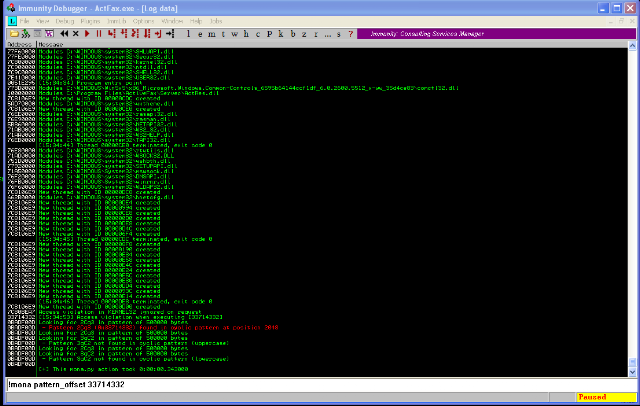Viewport: 640px width, 406px height.
Task: Close the debugged program with X icon
Action: (x=76, y=34)
